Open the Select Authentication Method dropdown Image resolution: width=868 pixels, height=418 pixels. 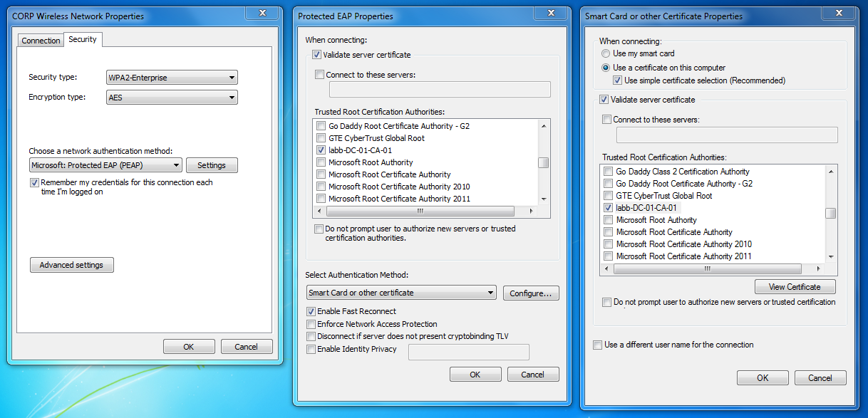(401, 292)
